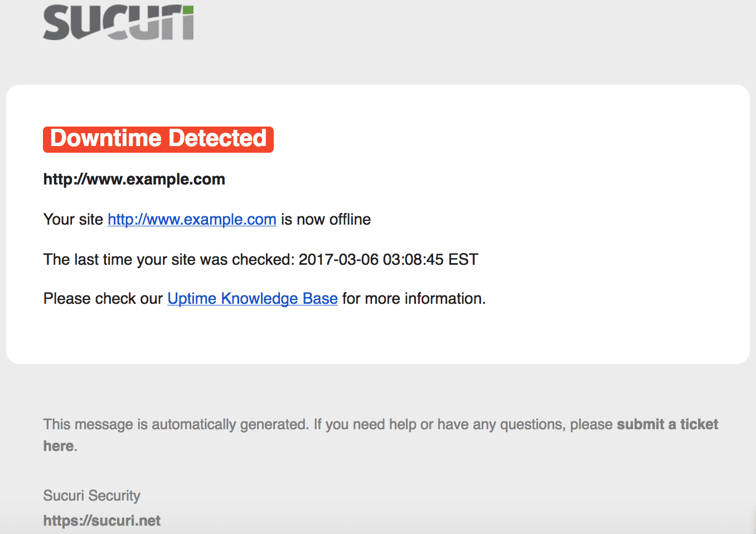This screenshot has height=534, width=756.
Task: Click the 'Please check our' text
Action: click(103, 299)
